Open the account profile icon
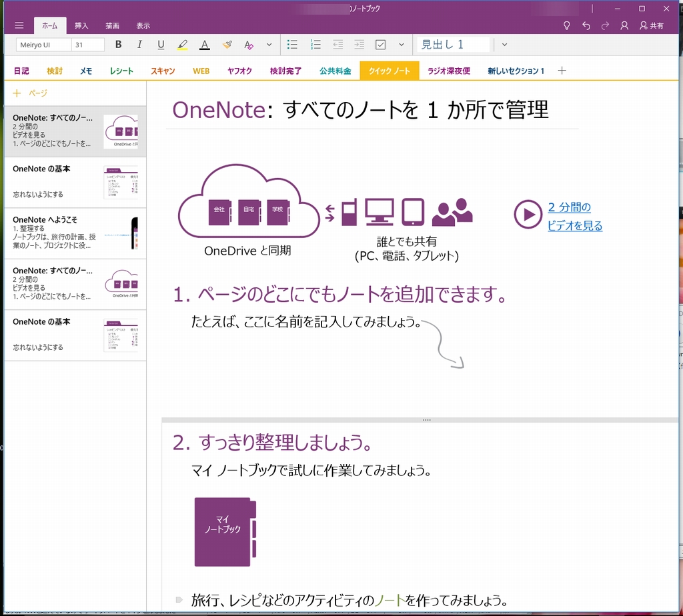683x616 pixels. pyautogui.click(x=624, y=26)
